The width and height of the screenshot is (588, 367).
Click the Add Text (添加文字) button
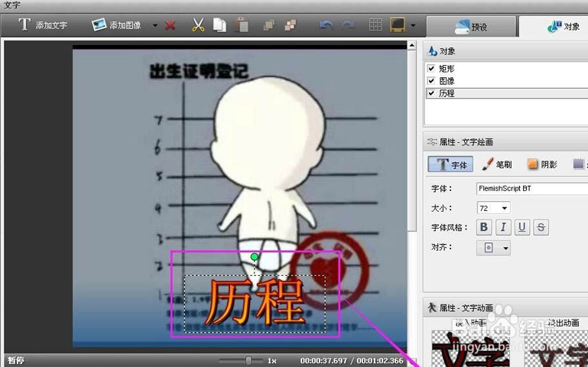click(43, 25)
